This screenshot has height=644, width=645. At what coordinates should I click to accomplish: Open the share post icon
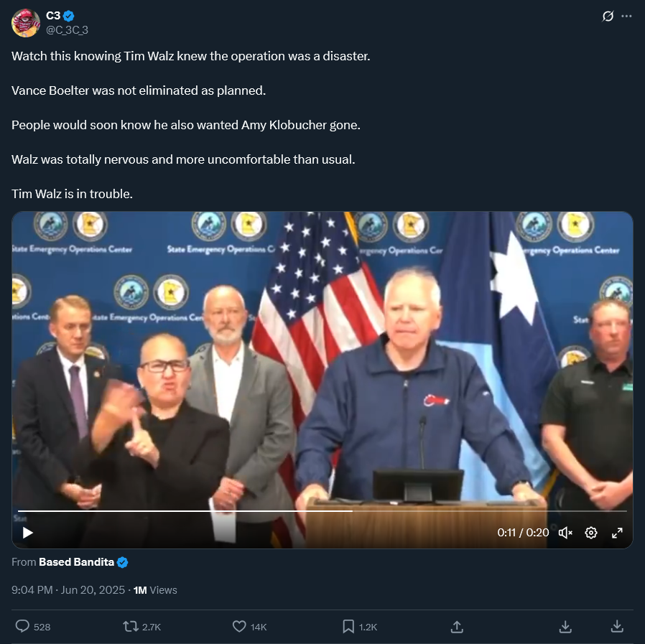coord(457,627)
